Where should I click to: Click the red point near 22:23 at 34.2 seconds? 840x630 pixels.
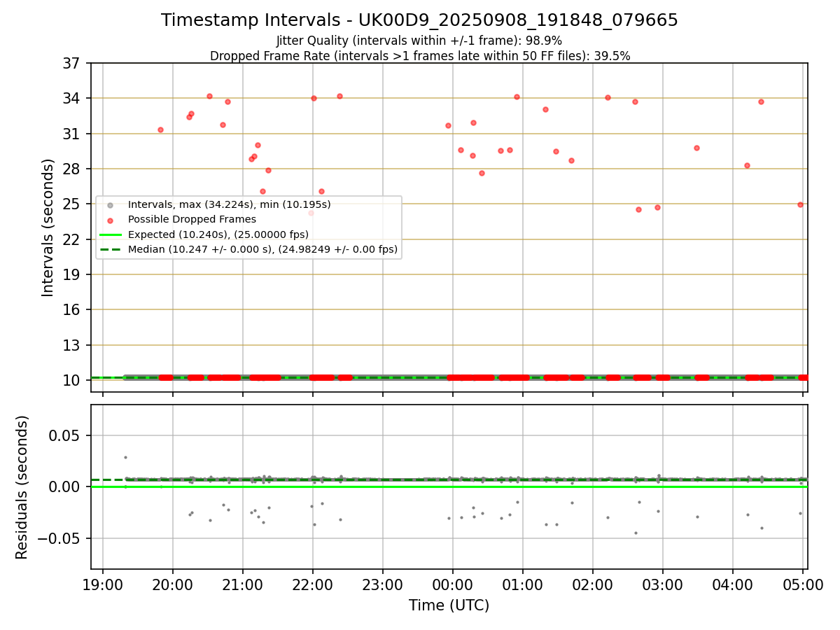coord(339,96)
